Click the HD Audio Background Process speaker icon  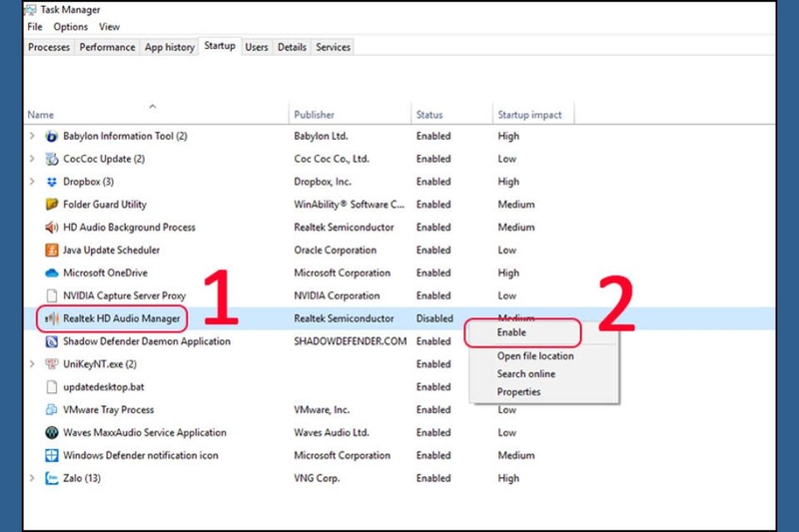52,227
